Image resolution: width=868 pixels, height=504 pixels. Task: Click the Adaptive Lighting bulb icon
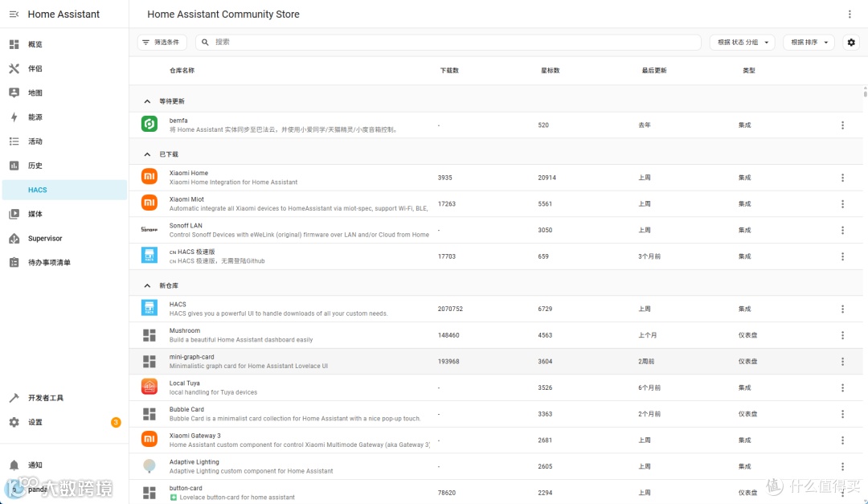[149, 465]
